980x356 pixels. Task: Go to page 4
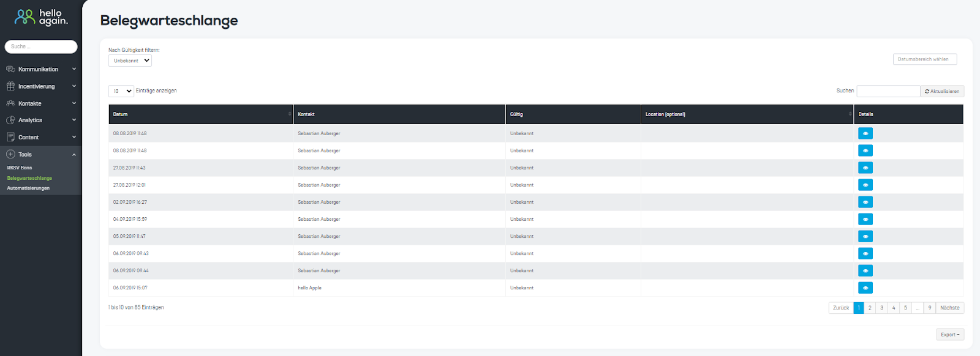tap(894, 308)
